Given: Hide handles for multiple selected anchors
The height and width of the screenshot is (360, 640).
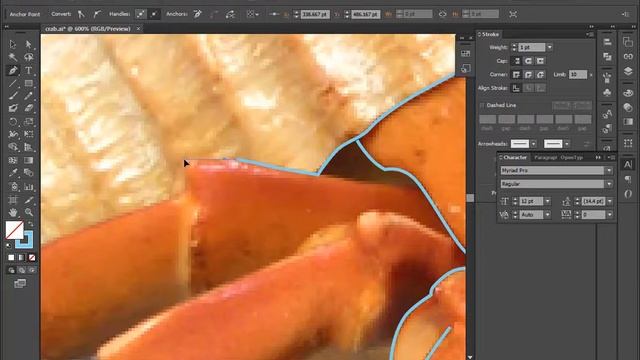Looking at the screenshot, I should tap(154, 14).
